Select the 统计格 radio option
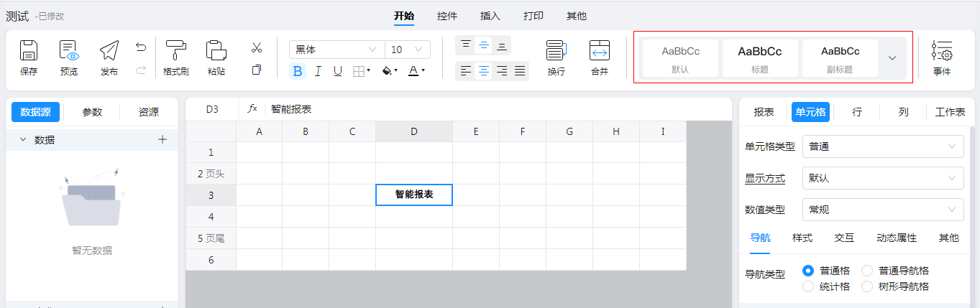The height and width of the screenshot is (308, 980). pyautogui.click(x=808, y=286)
